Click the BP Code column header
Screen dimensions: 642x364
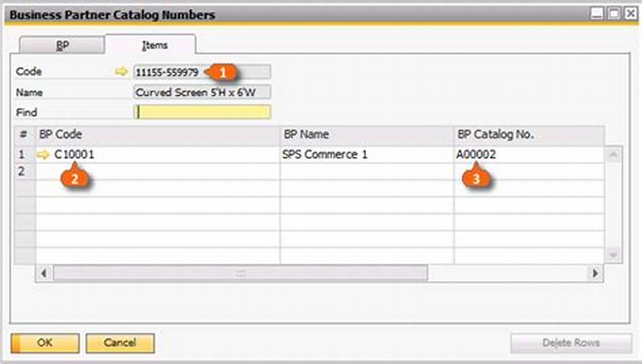click(158, 135)
